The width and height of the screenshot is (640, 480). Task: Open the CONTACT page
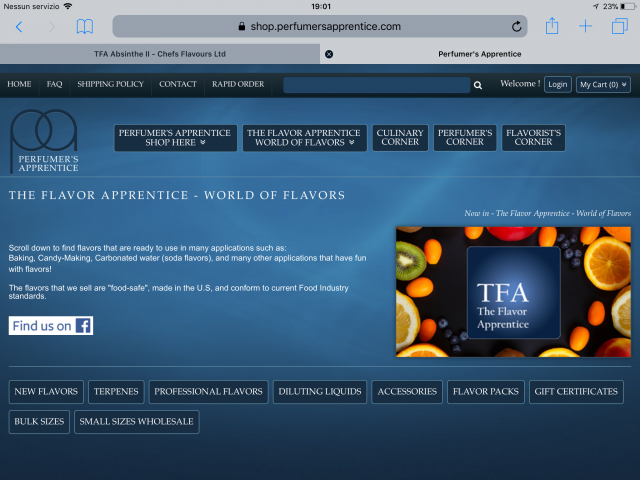tap(178, 84)
